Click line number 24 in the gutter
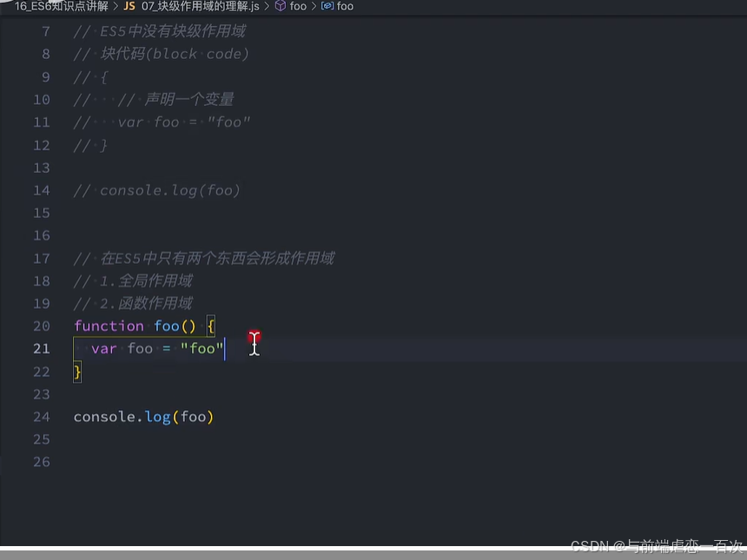The image size is (747, 560). pos(41,416)
